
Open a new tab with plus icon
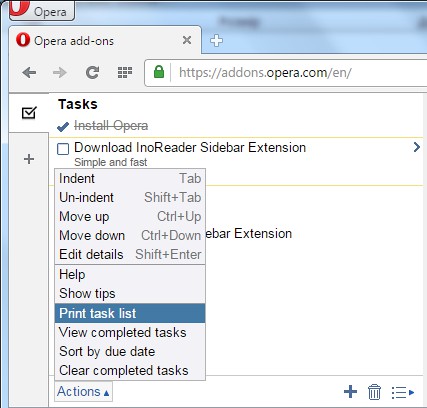(216, 41)
